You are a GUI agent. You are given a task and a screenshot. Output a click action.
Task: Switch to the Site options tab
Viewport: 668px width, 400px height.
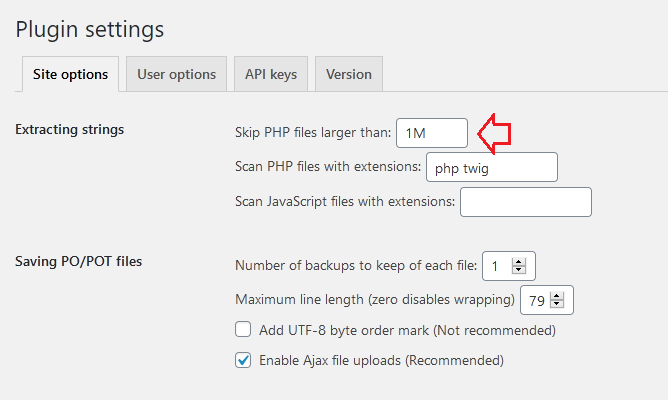tap(71, 74)
